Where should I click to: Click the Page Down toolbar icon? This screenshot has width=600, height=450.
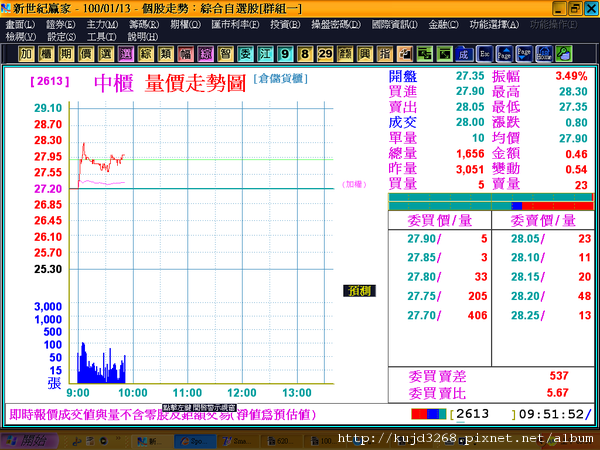click(x=524, y=54)
